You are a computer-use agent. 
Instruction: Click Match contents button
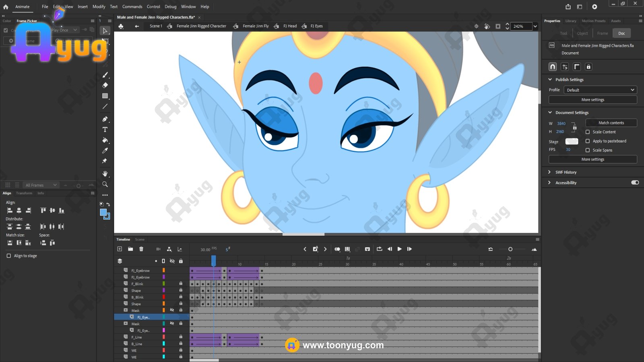click(611, 123)
